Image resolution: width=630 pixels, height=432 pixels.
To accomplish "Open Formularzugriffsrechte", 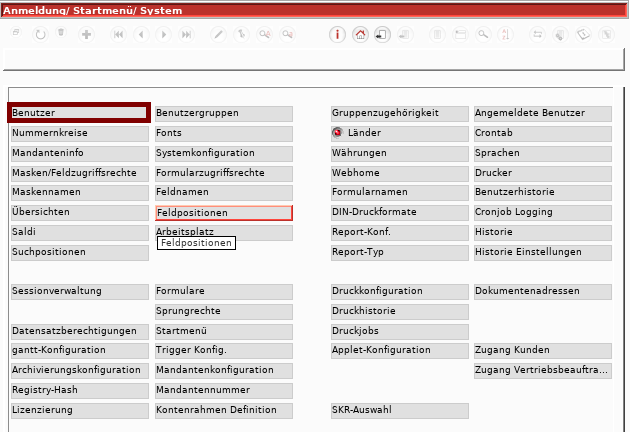I will click(x=224, y=174).
